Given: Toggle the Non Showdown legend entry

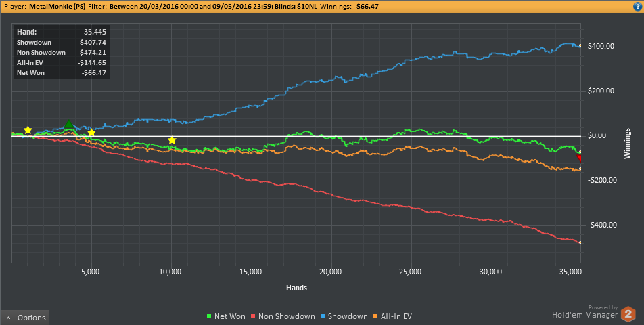Looking at the screenshot, I should pos(283,316).
